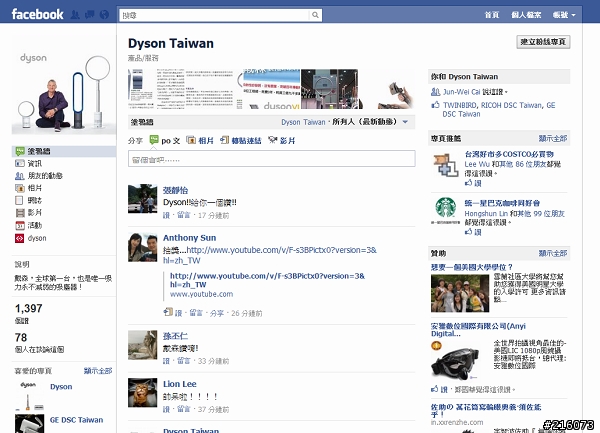The image size is (600, 433).
Task: Select the 'po 文' post icon
Action: click(x=154, y=140)
